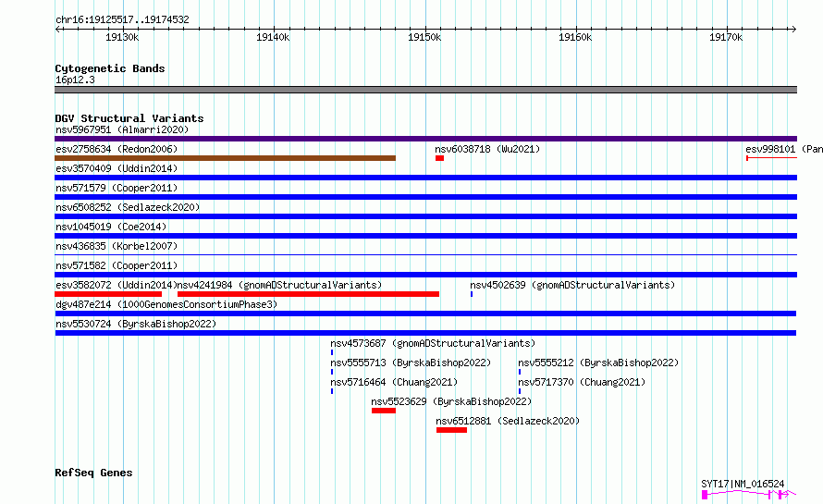823x504 pixels.
Task: Click the nsv6508252 (Sedlazeck2020) label
Action: click(128, 207)
